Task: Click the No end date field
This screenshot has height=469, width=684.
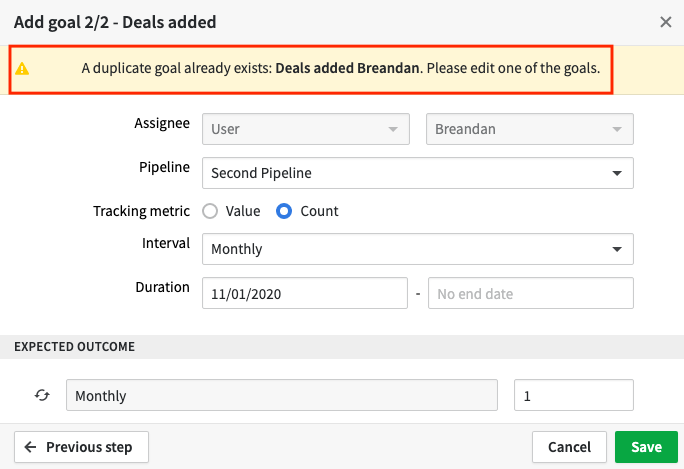Action: [x=530, y=293]
